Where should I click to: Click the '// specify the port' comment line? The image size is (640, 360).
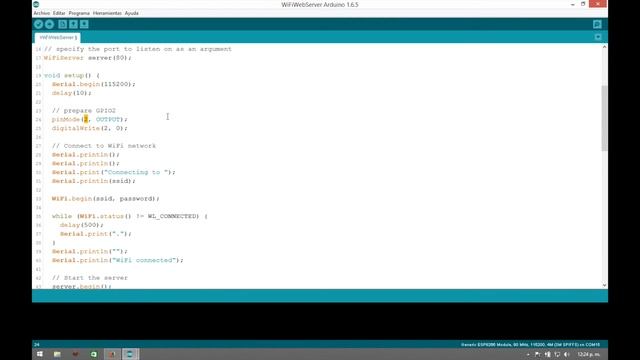coord(138,49)
